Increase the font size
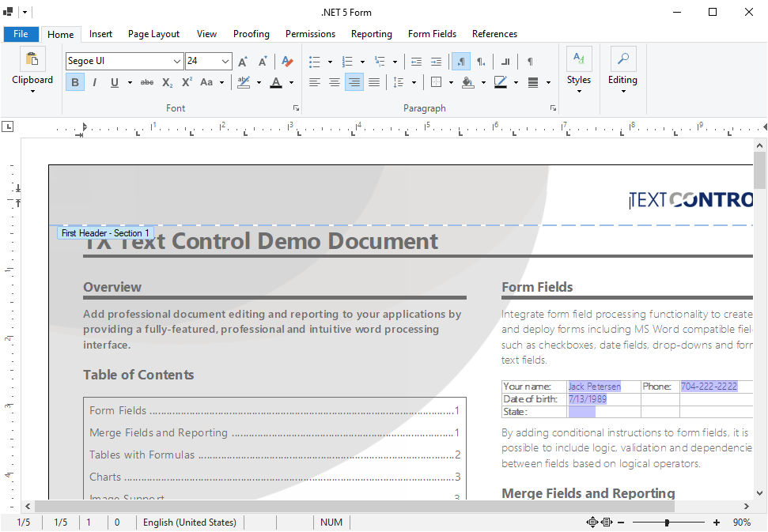The height and width of the screenshot is (532, 768). pyautogui.click(x=243, y=61)
